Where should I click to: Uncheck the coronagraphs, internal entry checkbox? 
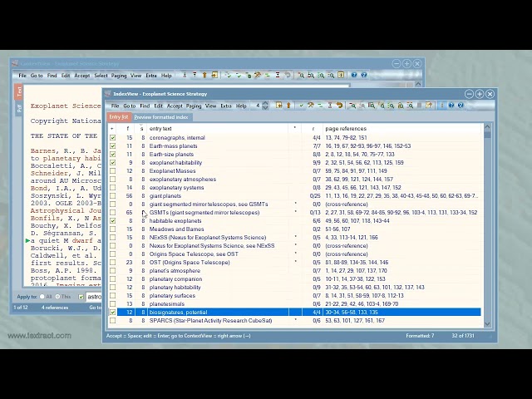click(112, 138)
